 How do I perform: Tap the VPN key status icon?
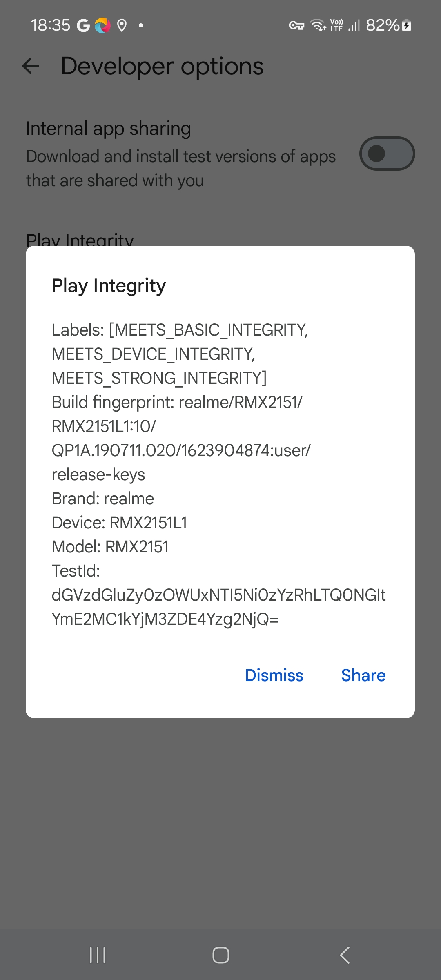pyautogui.click(x=296, y=26)
